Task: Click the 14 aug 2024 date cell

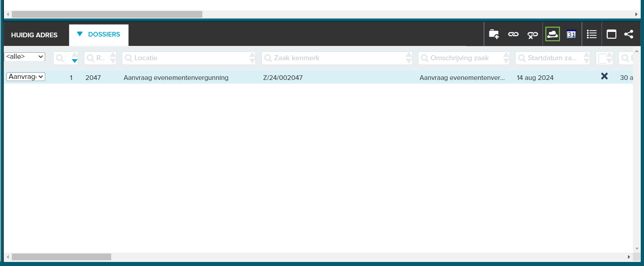Action: [535, 78]
